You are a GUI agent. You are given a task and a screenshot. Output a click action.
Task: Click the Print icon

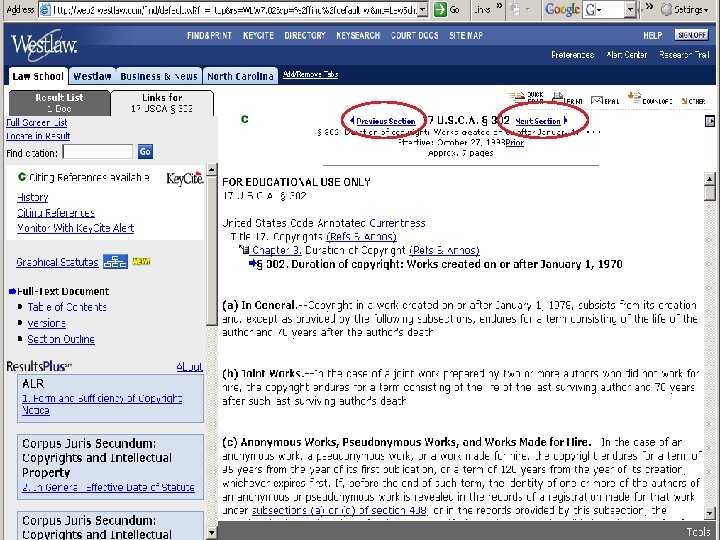pyautogui.click(x=557, y=97)
